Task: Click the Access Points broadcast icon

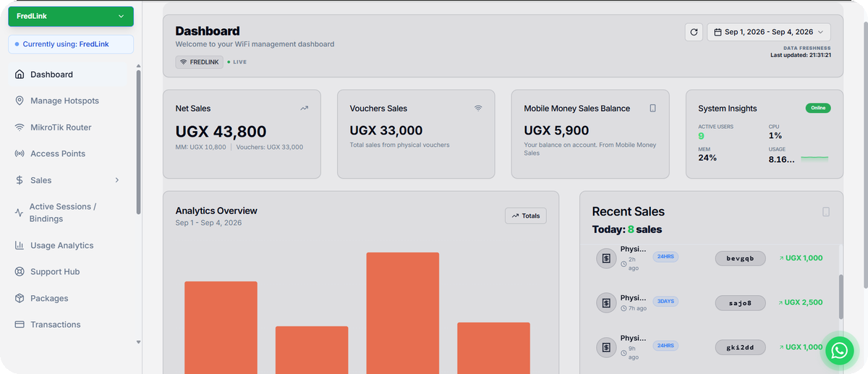Action: (x=20, y=153)
